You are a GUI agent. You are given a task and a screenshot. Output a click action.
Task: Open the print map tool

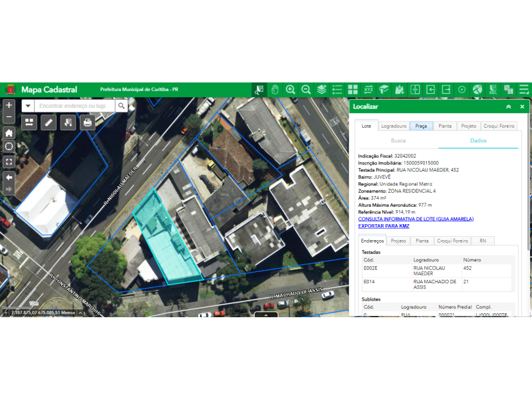point(88,122)
